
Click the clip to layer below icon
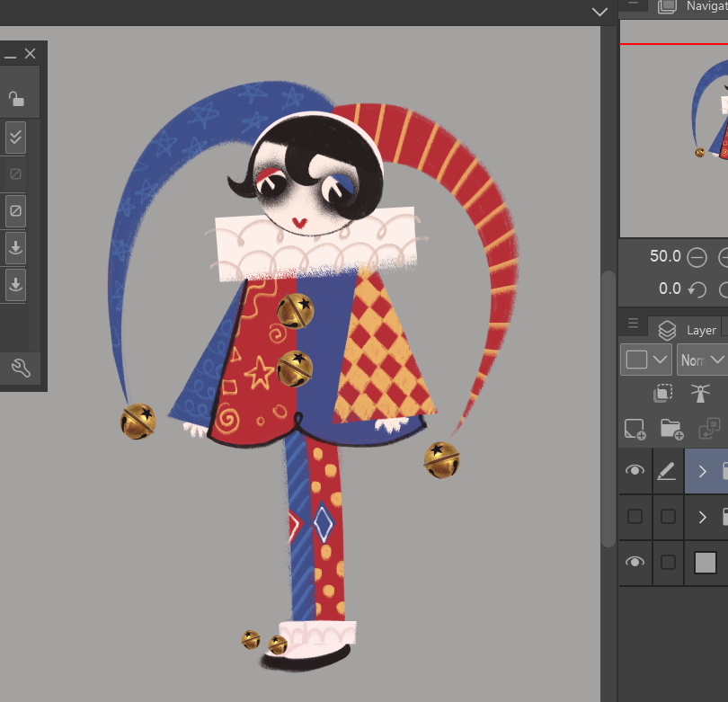tap(663, 393)
